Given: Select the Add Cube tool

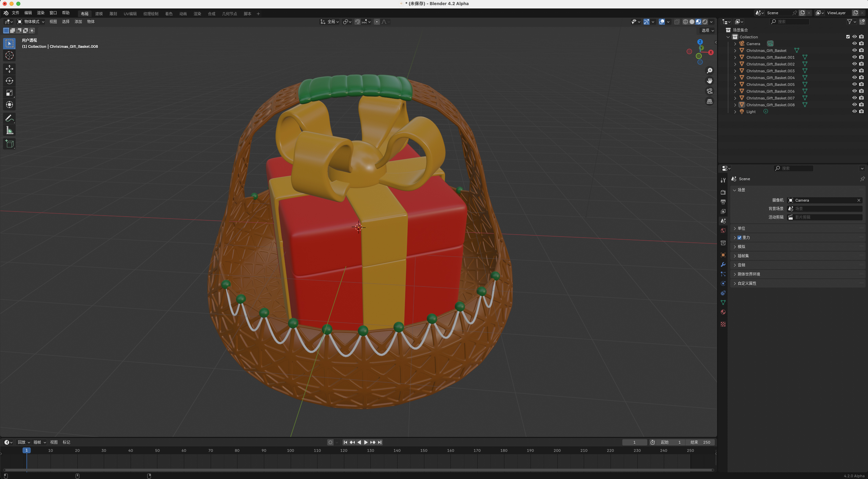Looking at the screenshot, I should pyautogui.click(x=9, y=144).
